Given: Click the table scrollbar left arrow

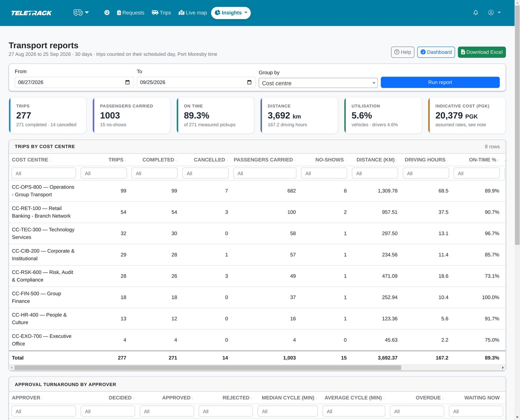Looking at the screenshot, I should (x=12, y=368).
